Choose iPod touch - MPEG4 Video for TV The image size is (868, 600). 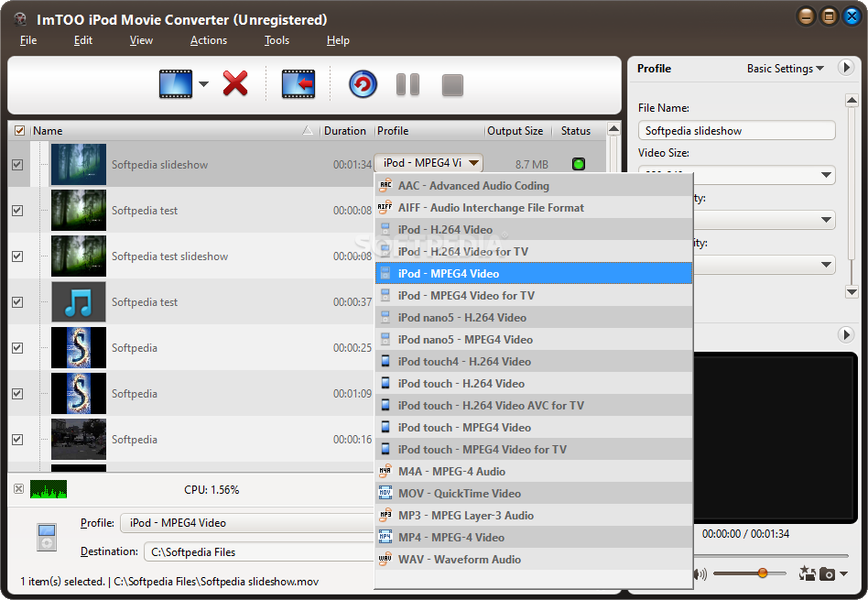click(534, 449)
